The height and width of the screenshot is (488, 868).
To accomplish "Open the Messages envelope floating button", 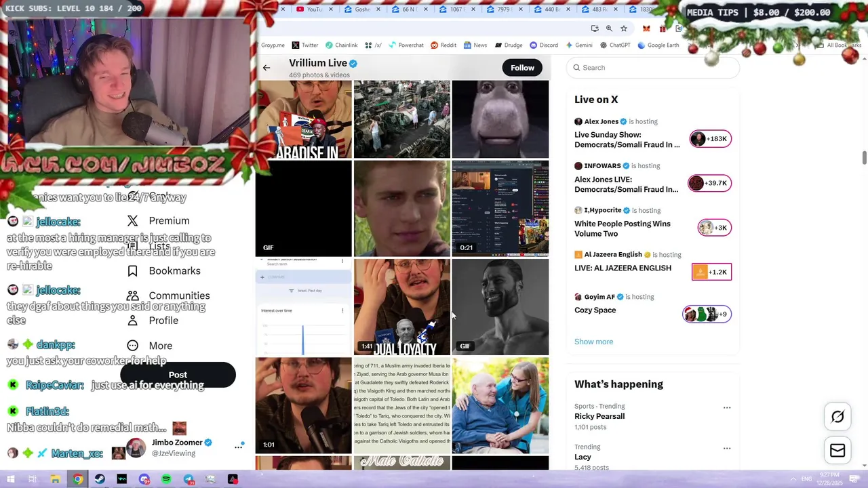I will pos(837,451).
